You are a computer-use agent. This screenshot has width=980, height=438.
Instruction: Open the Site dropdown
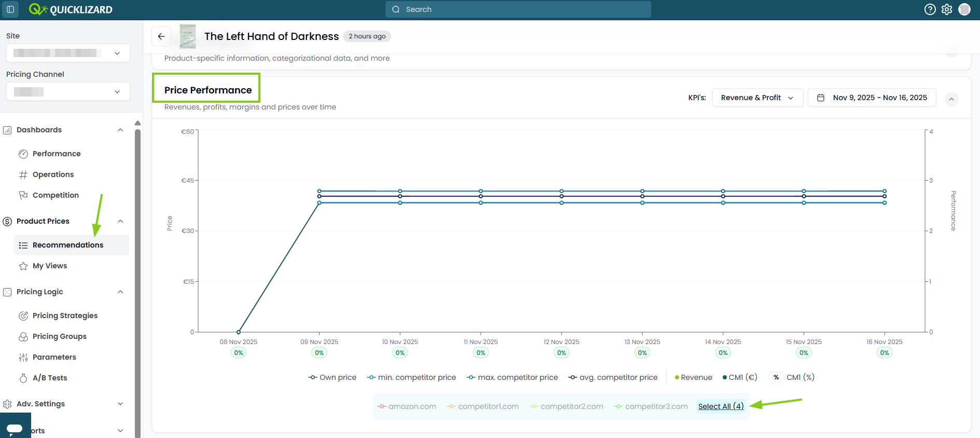68,53
